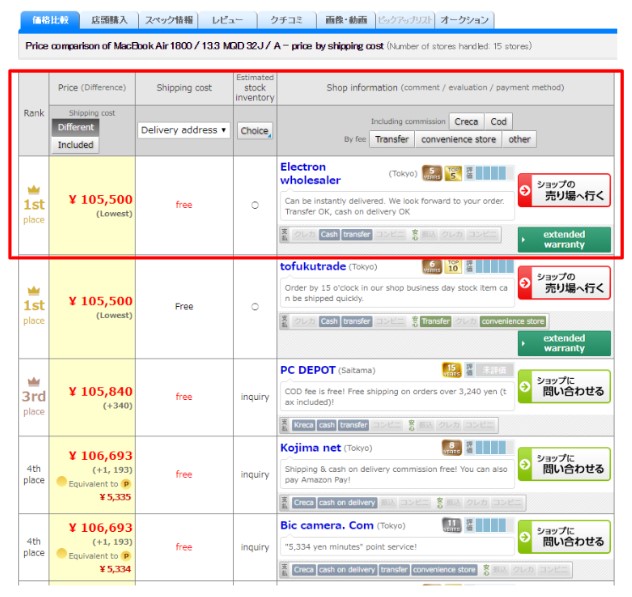This screenshot has height=597, width=632.
Task: Open the PC DEPOT shop link
Action: click(308, 370)
